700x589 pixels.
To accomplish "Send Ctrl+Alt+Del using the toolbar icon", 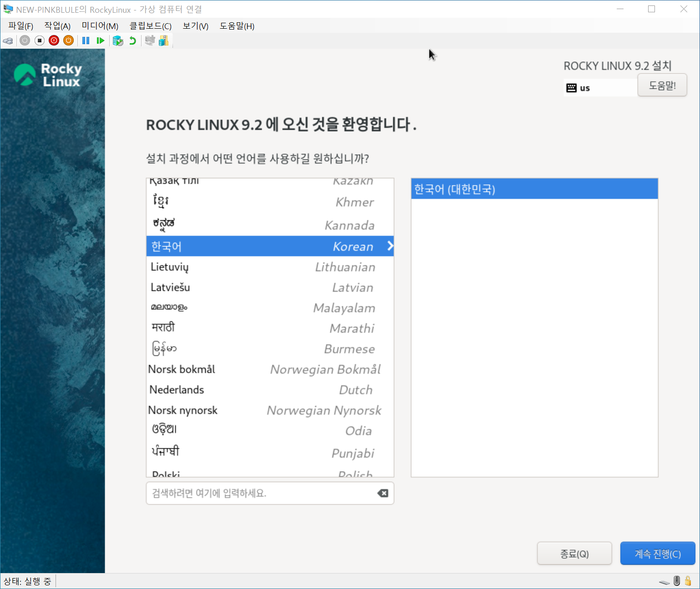I will pos(8,41).
